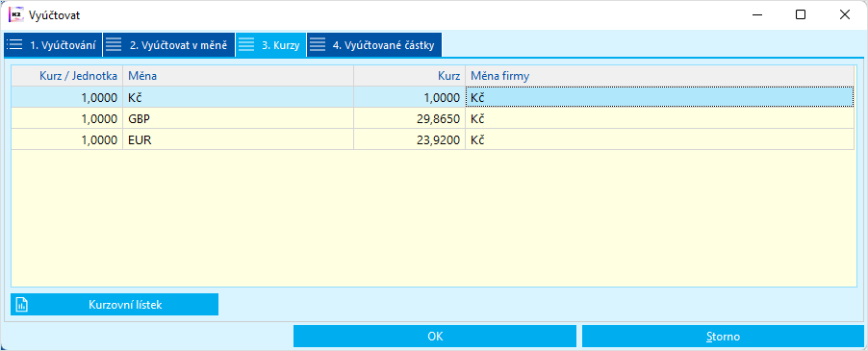Click the Měna column header
The height and width of the screenshot is (351, 868).
(x=238, y=76)
